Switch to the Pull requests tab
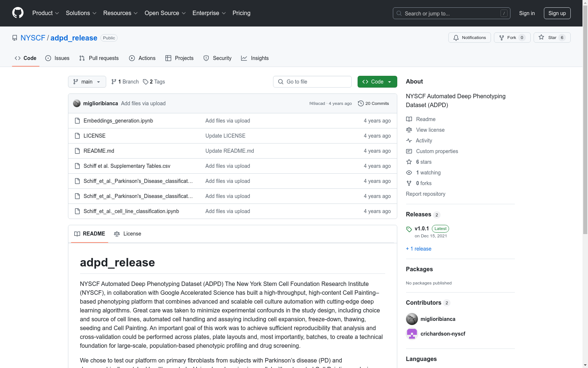The width and height of the screenshot is (588, 368). pos(99,58)
